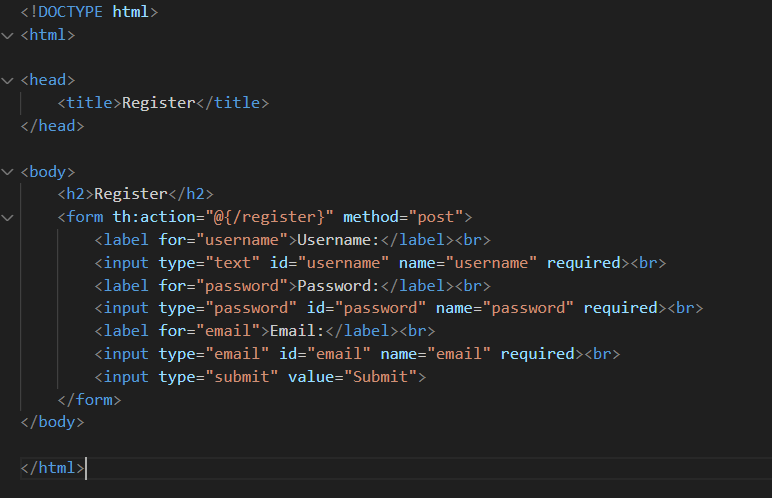The height and width of the screenshot is (498, 772).
Task: Collapse the form block fold chevron
Action: [x=8, y=217]
